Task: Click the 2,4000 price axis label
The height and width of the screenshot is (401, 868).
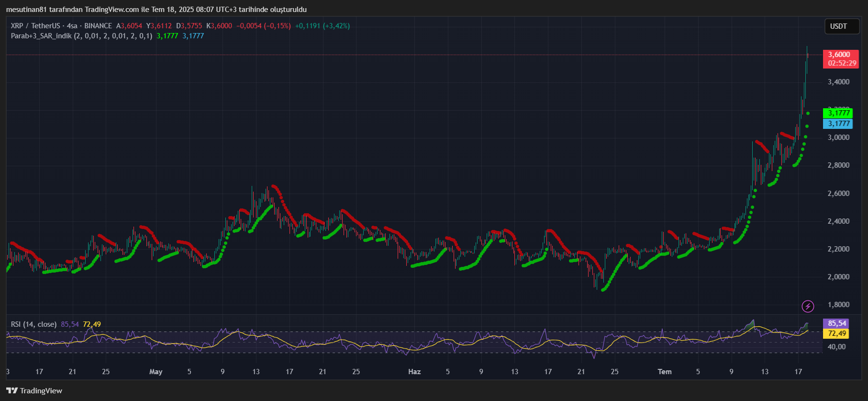Action: (x=839, y=221)
